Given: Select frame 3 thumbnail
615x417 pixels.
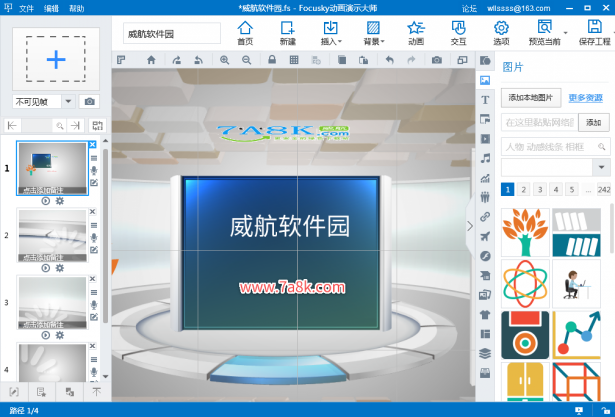Looking at the screenshot, I should (53, 302).
